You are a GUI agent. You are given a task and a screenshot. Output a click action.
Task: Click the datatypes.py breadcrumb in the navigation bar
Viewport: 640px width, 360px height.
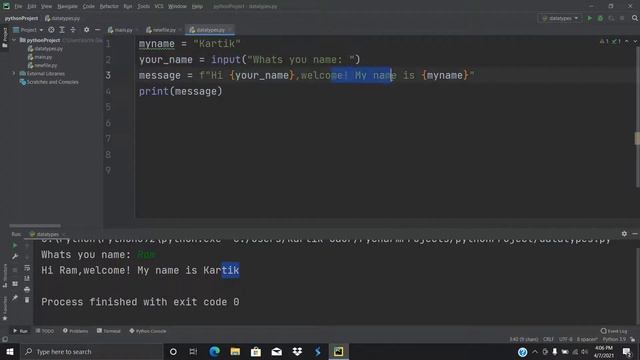click(62, 18)
